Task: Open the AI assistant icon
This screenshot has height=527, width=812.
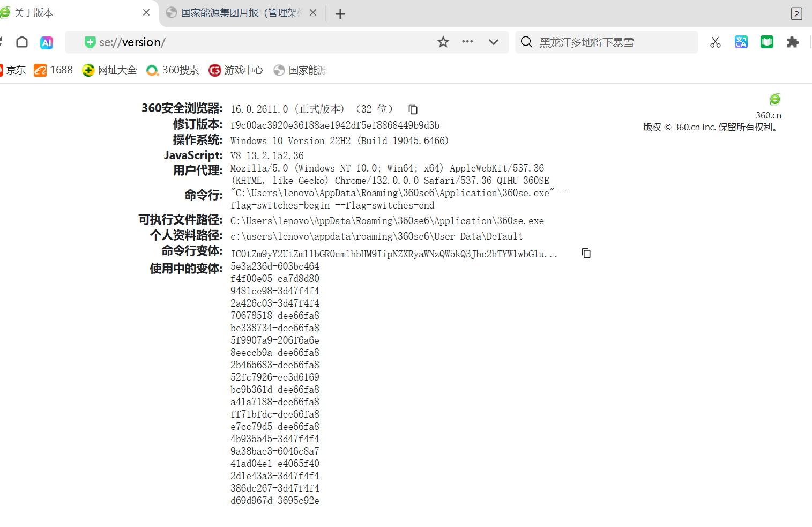Action: point(47,42)
